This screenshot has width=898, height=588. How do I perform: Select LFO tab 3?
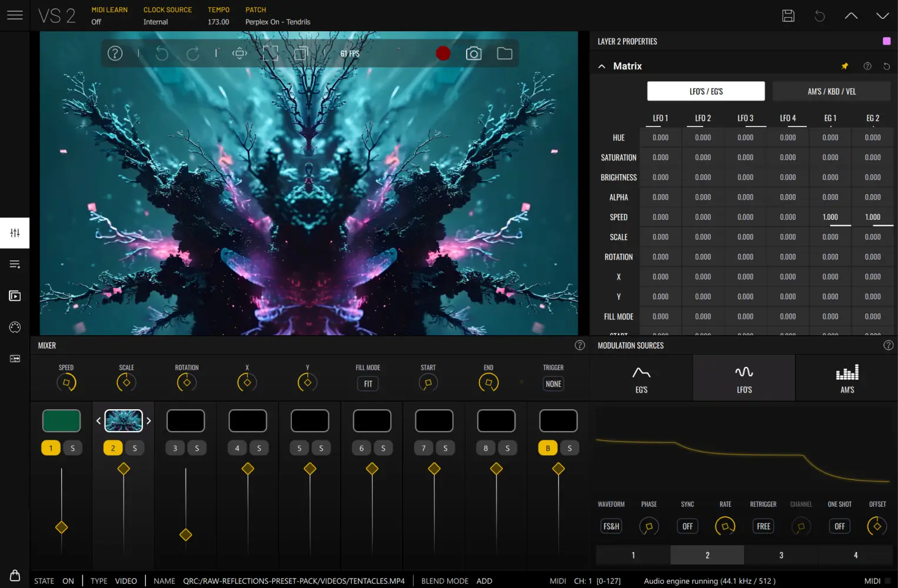coord(781,554)
